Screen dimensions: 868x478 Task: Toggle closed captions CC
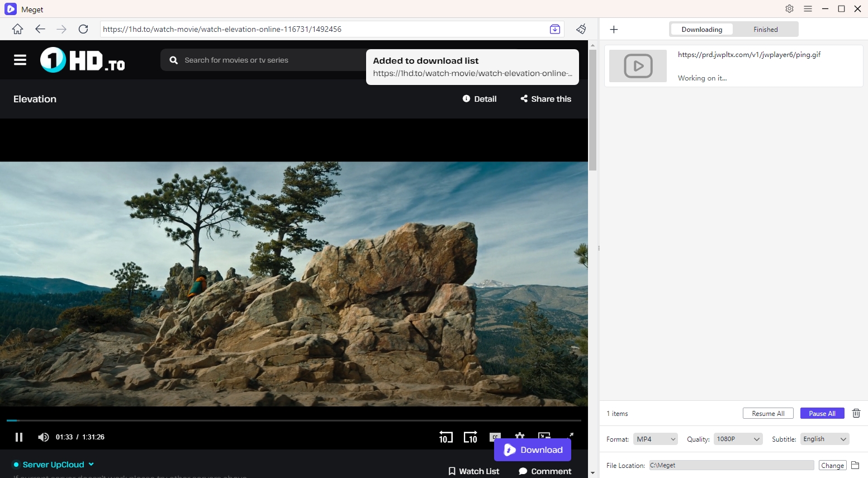click(495, 436)
